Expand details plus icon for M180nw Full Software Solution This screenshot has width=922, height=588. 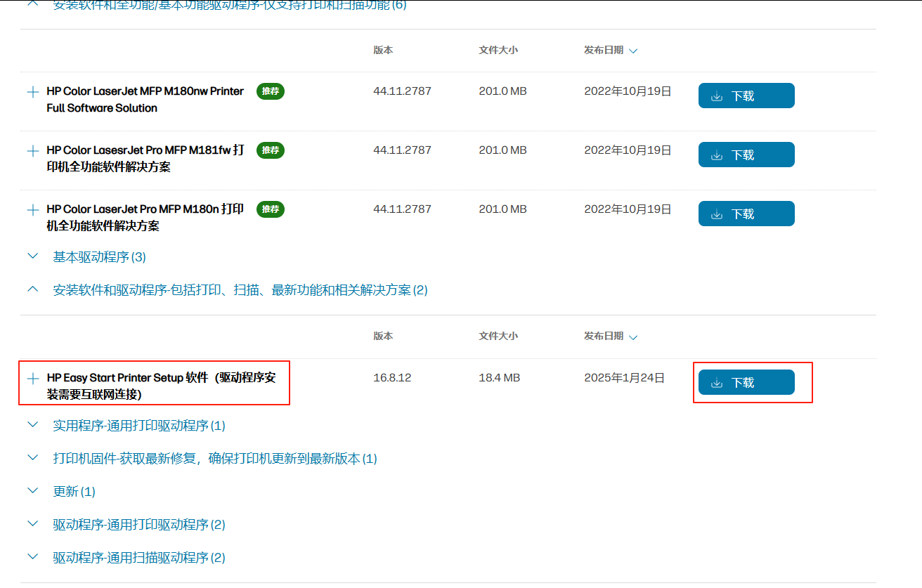[32, 92]
